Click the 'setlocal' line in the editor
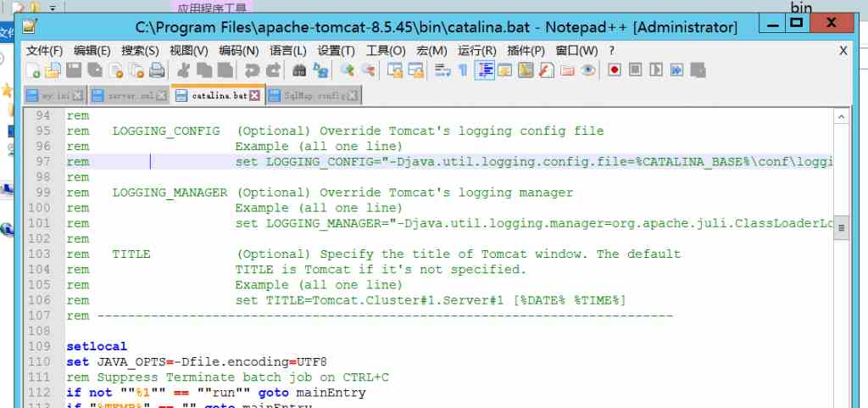Image resolution: width=868 pixels, height=408 pixels. coord(97,347)
